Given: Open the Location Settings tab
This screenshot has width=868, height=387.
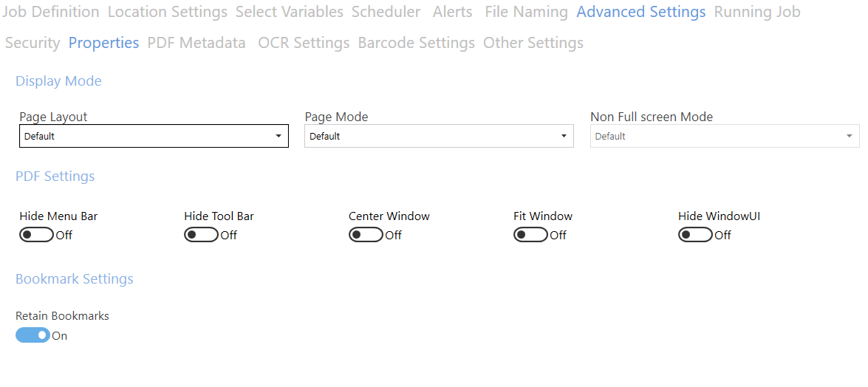Looking at the screenshot, I should click(168, 12).
